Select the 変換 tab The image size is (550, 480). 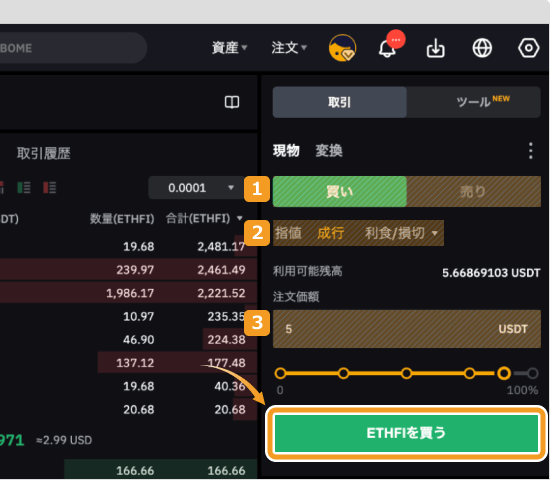329,151
